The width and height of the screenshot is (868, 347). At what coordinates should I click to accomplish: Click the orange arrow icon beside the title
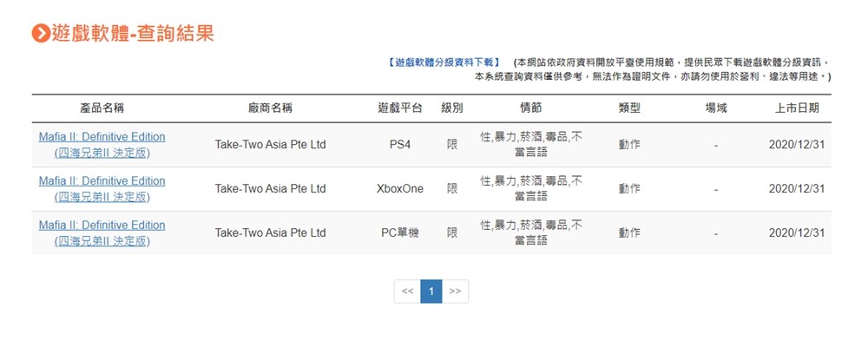pyautogui.click(x=41, y=34)
